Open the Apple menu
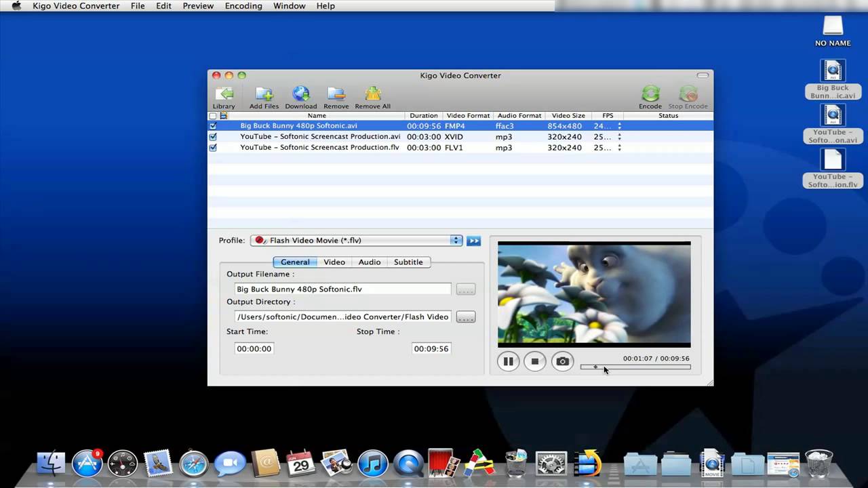The width and height of the screenshot is (868, 488). [x=16, y=6]
